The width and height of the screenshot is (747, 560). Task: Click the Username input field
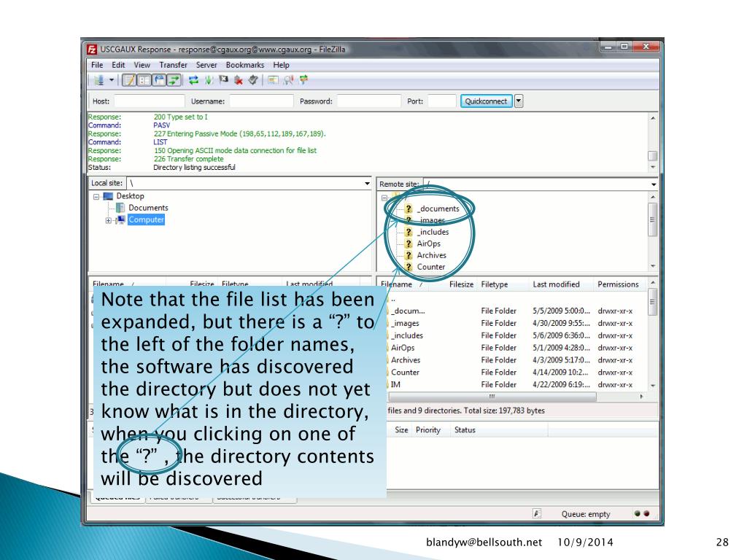tap(261, 101)
